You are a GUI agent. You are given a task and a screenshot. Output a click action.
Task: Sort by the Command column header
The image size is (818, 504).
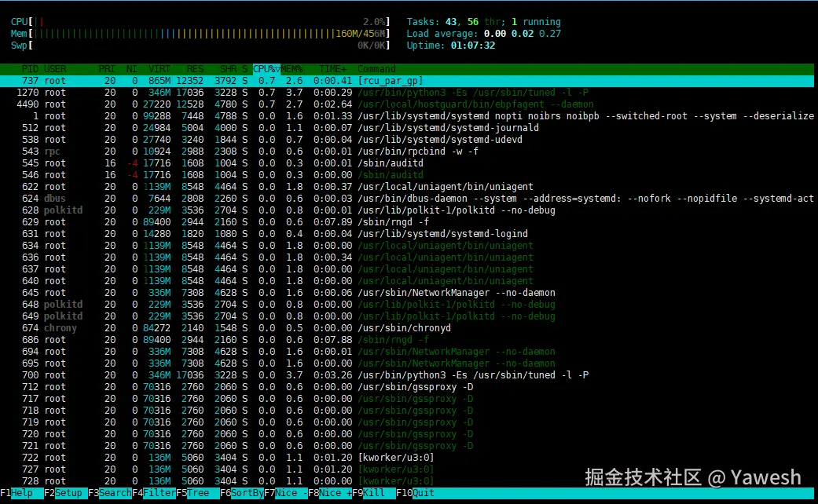tap(376, 69)
